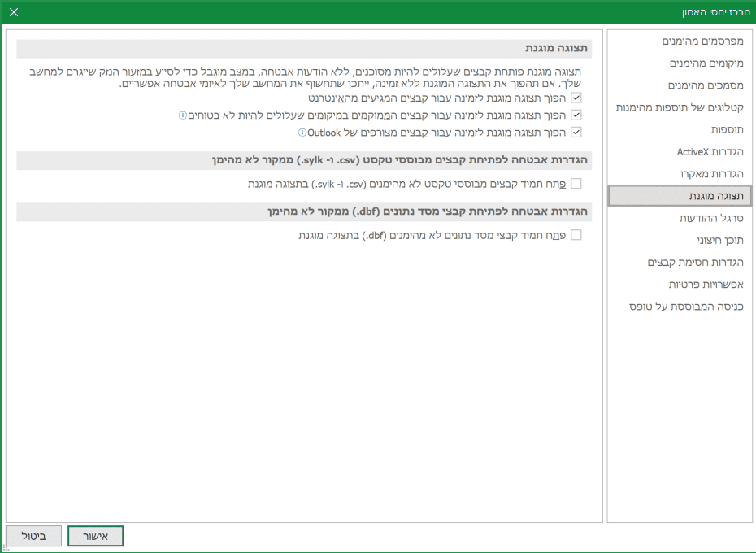Click the resize grip in the dialog's bottom-left corner
This screenshot has height=553, width=756.
[x=6, y=548]
